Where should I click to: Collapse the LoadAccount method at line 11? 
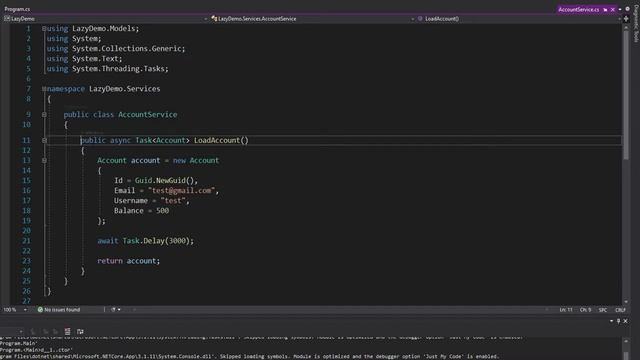click(44, 140)
